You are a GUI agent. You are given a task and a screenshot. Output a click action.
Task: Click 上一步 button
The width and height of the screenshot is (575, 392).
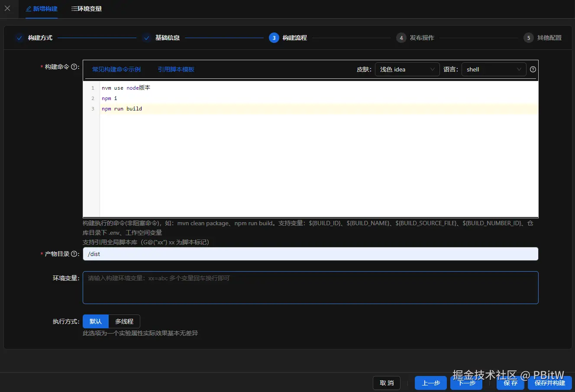(x=431, y=383)
